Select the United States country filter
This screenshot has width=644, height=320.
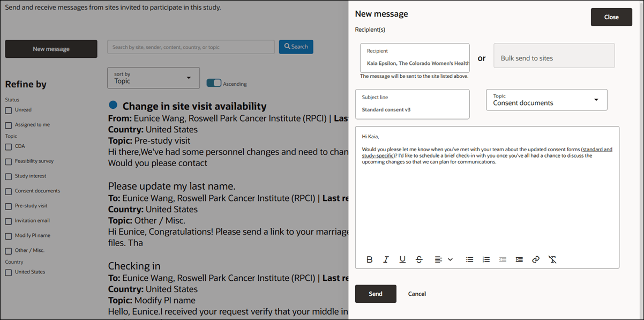click(x=8, y=272)
